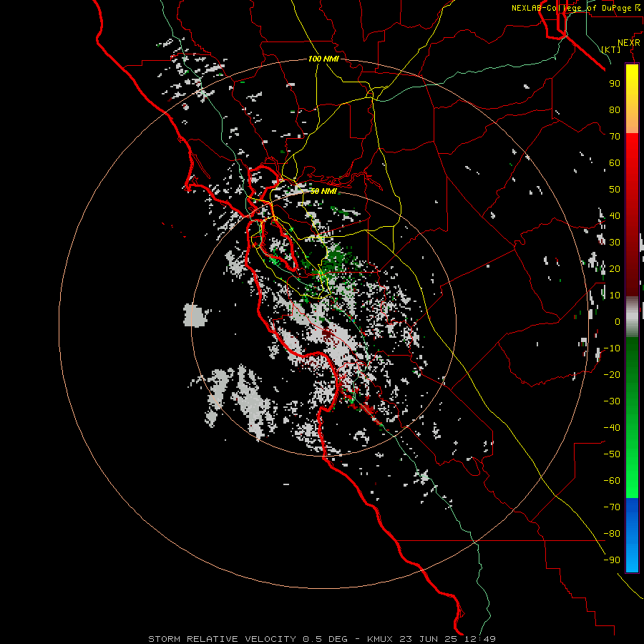The image size is (644, 644).
Task: Select the -60 scale label
Action: pos(612,481)
